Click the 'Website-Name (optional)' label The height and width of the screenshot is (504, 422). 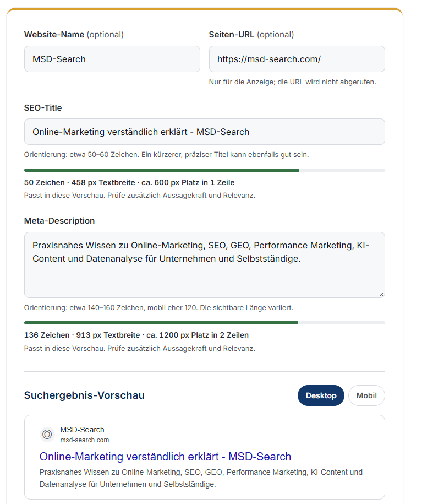74,35
